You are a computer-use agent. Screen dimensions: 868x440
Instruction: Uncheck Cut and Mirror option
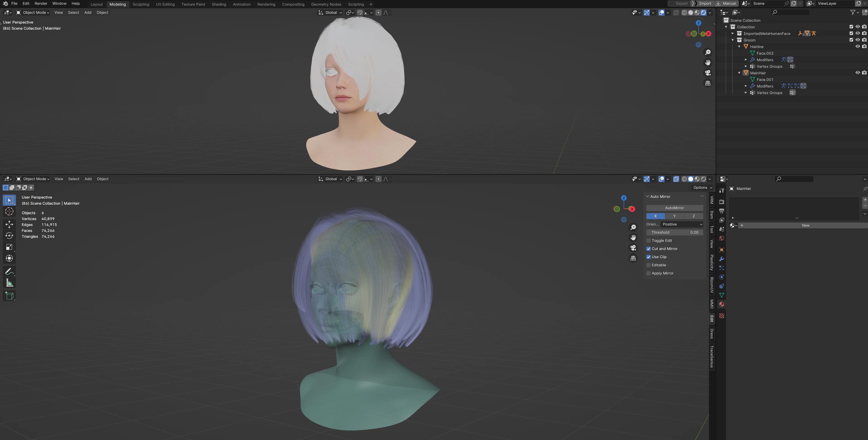coord(648,249)
